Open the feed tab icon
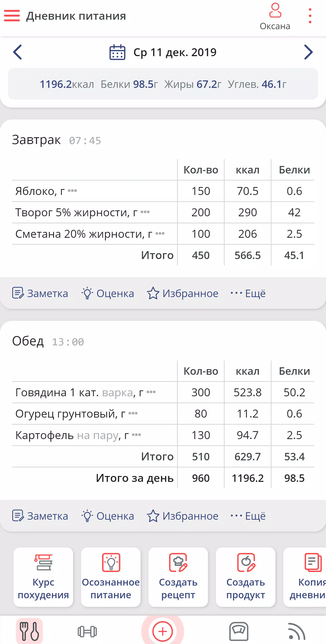 click(x=297, y=631)
